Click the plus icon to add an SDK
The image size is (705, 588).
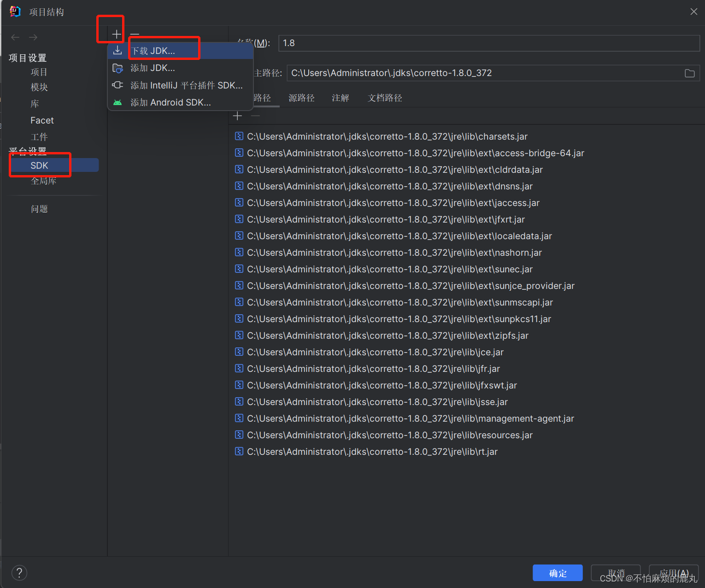(117, 34)
